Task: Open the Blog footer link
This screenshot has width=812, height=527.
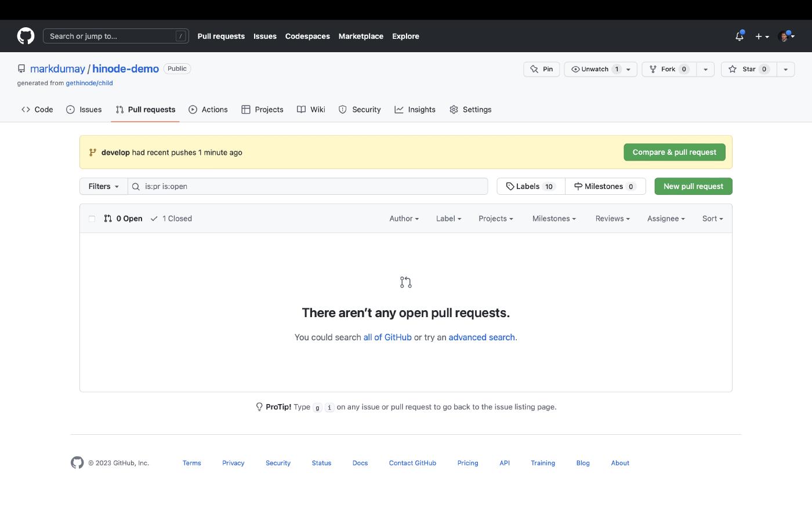Action: [x=583, y=463]
